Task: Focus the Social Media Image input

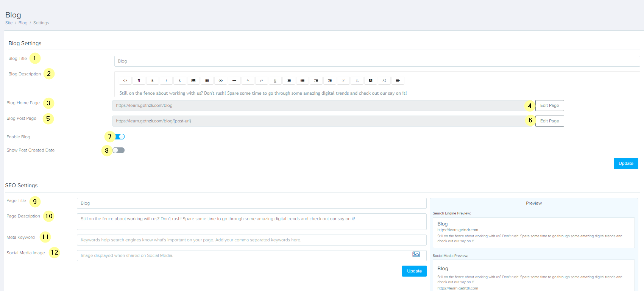Action: tap(252, 255)
